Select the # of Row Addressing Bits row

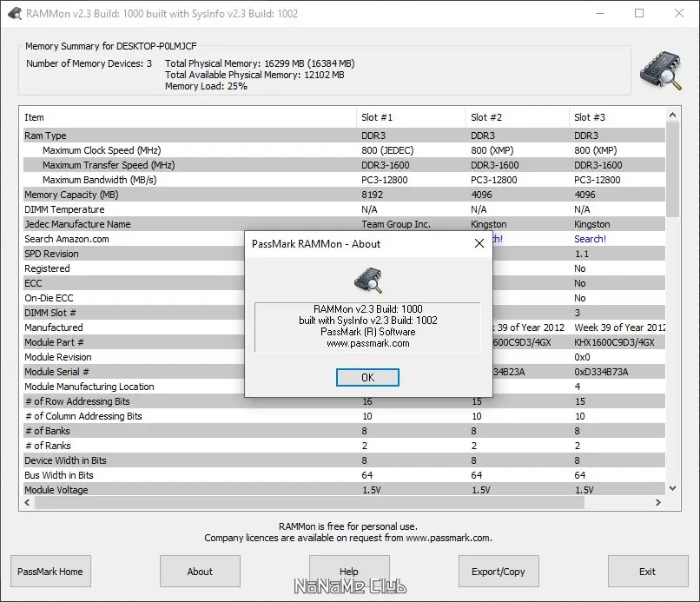click(344, 401)
